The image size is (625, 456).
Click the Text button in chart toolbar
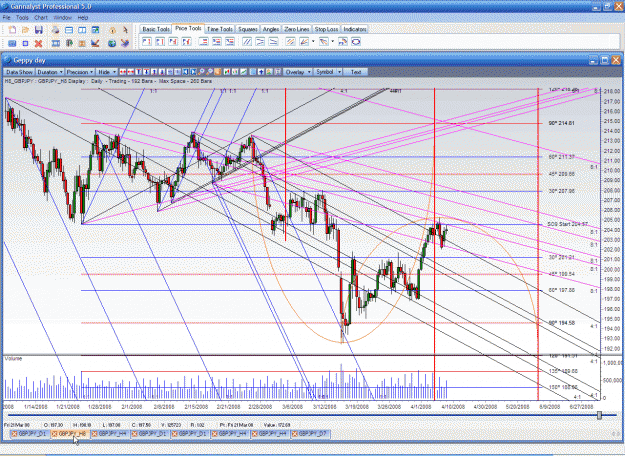click(356, 72)
